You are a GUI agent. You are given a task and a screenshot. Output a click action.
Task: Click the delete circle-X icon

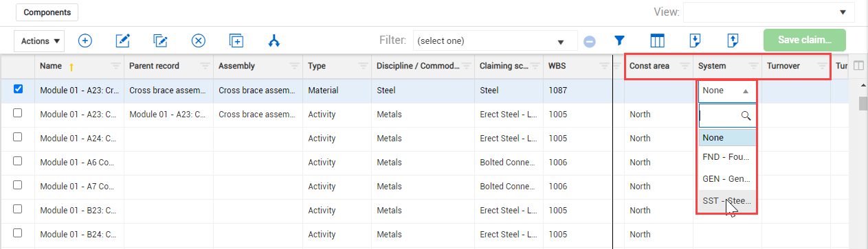(x=199, y=40)
